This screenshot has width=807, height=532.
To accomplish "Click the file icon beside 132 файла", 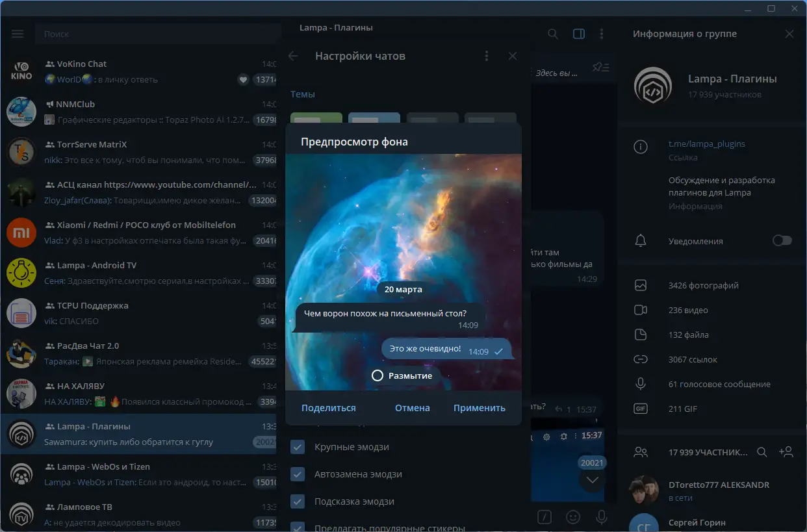I will 641,335.
